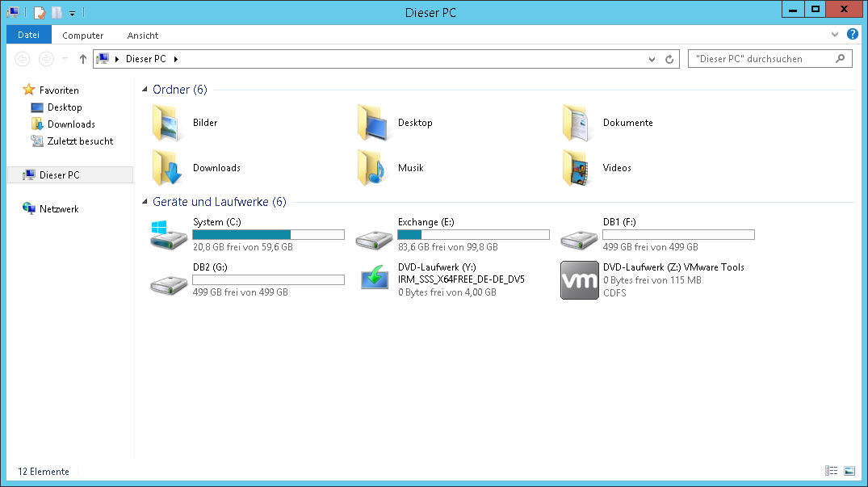Collapse the Ordner (6) group
This screenshot has height=487, width=868.
145,90
